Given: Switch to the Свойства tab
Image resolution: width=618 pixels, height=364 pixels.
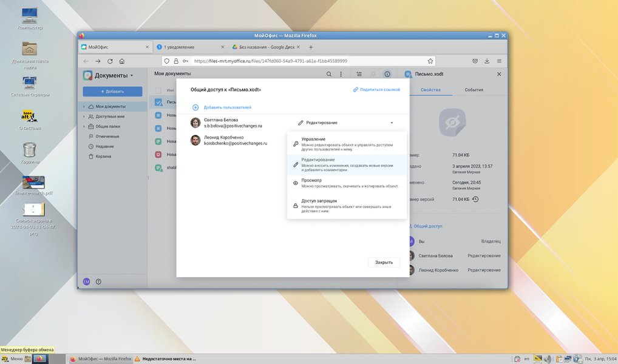Looking at the screenshot, I should pos(430,90).
